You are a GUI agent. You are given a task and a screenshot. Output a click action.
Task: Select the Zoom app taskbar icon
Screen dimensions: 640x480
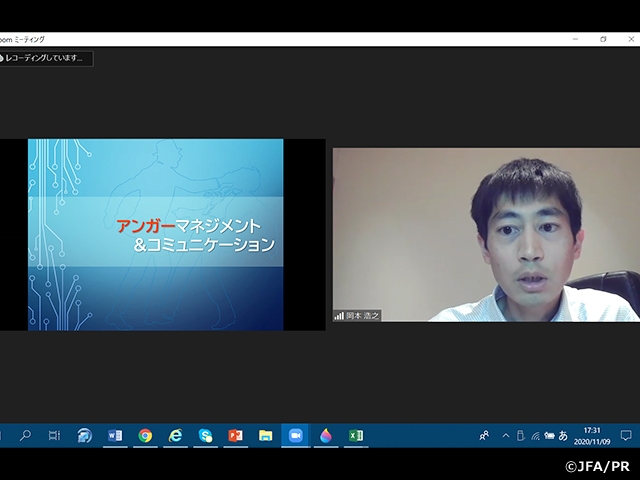pos(295,435)
